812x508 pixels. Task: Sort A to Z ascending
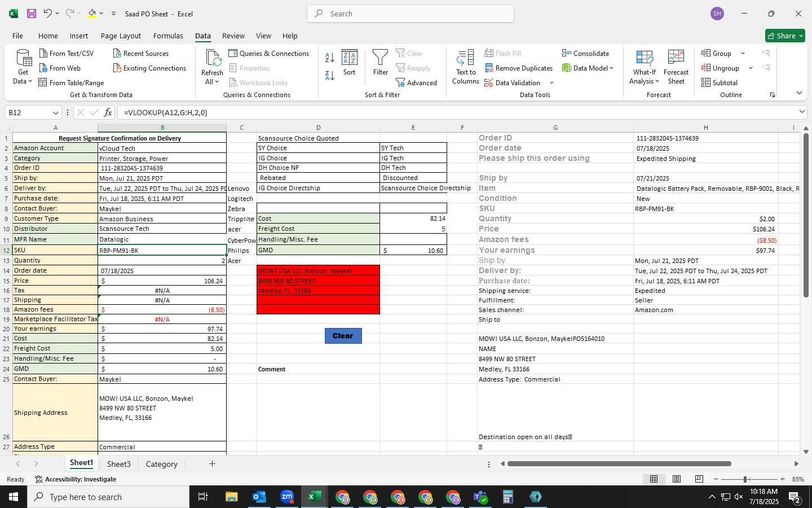[x=330, y=57]
